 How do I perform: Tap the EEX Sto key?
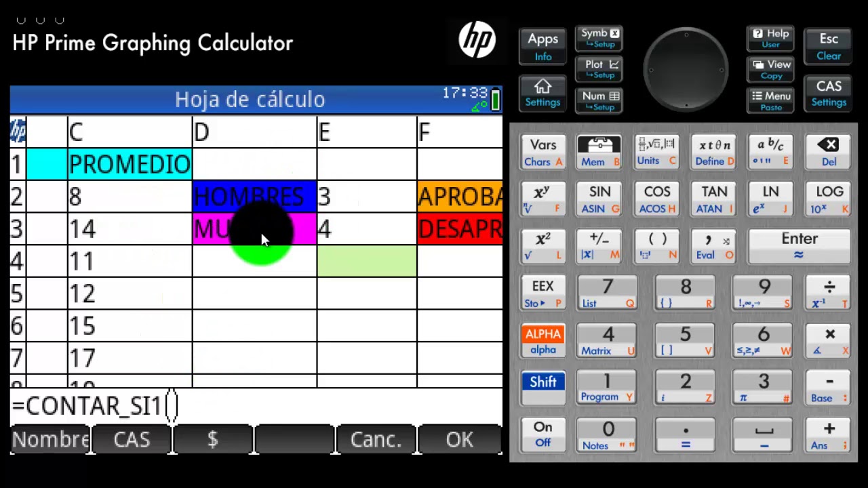[542, 293]
